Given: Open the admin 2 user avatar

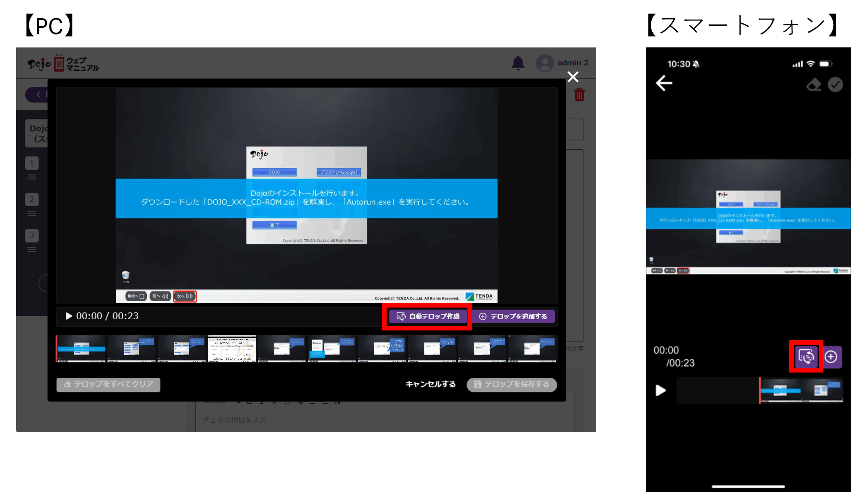Looking at the screenshot, I should point(545,63).
